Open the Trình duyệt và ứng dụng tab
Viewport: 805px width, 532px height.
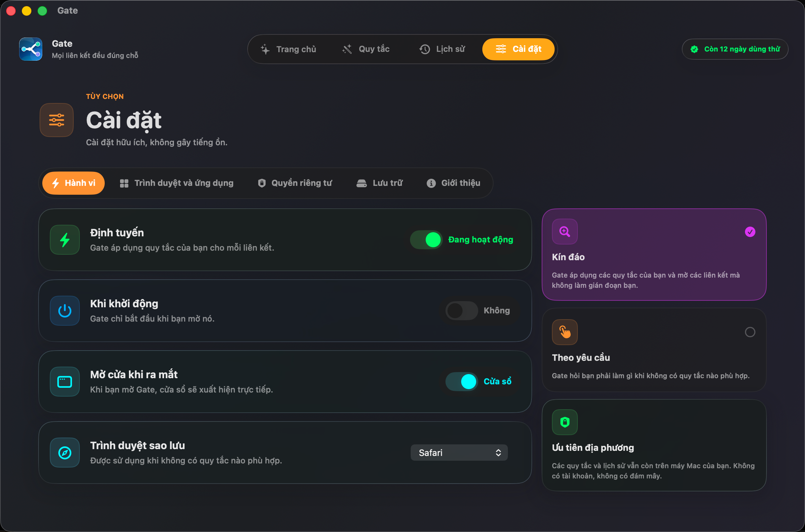(177, 183)
